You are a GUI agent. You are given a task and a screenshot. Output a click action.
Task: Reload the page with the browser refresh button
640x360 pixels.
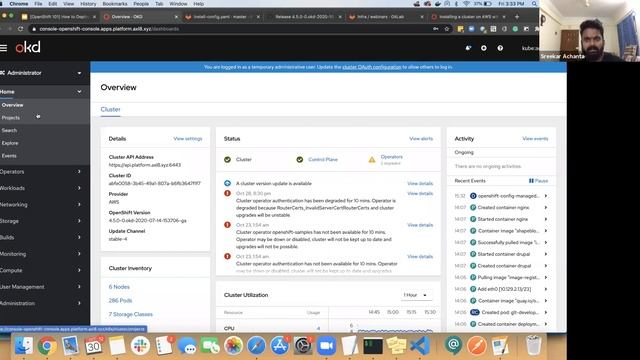pyautogui.click(x=20, y=29)
